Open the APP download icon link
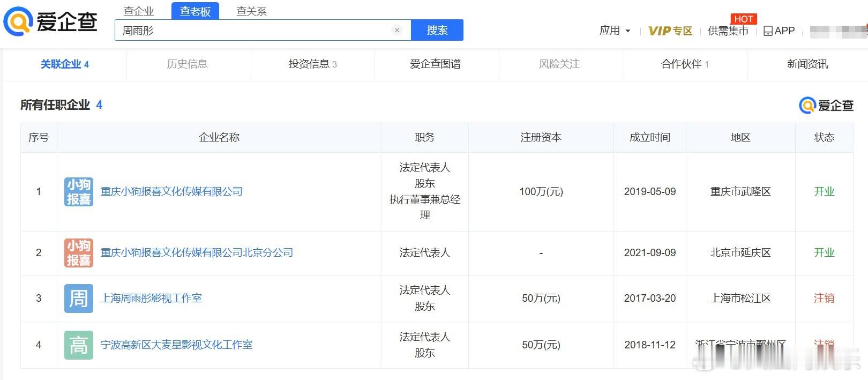 (x=779, y=31)
